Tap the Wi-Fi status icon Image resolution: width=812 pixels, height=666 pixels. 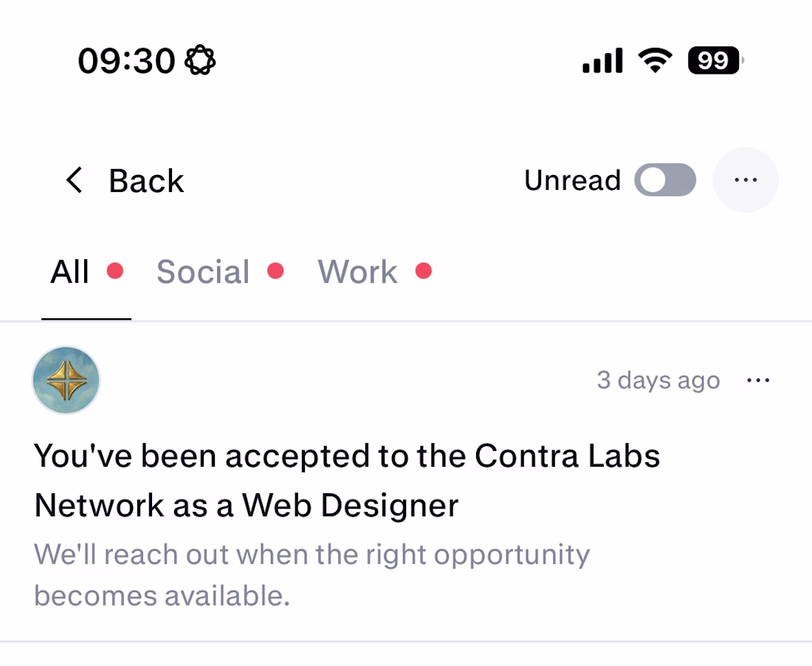[x=655, y=61]
